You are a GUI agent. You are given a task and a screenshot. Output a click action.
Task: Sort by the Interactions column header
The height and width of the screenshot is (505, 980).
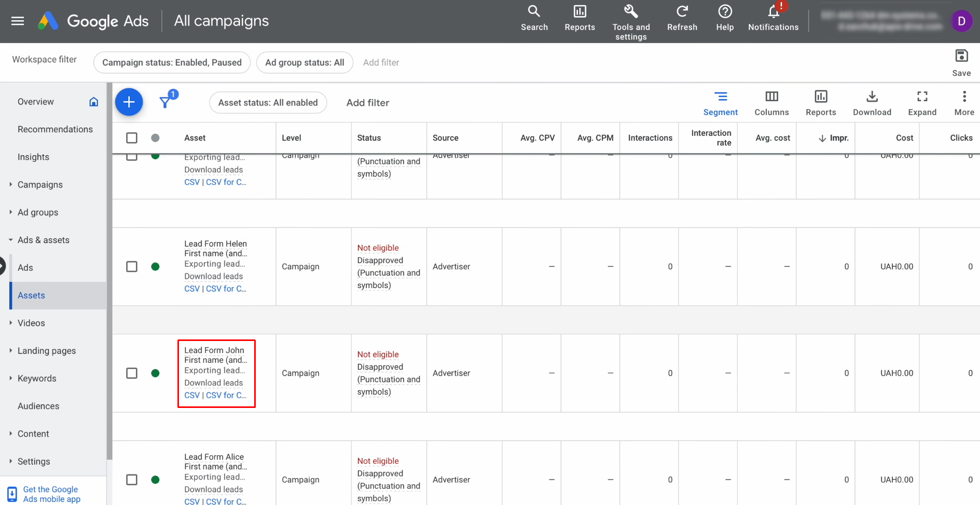point(650,138)
